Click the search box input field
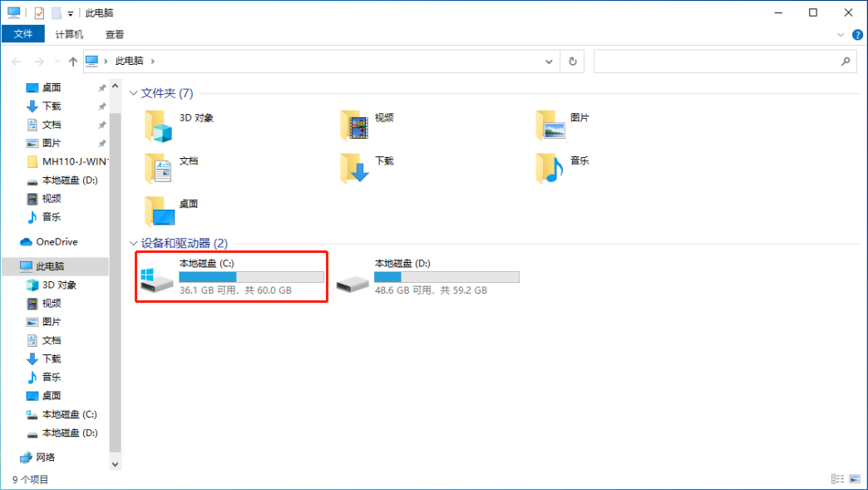This screenshot has width=868, height=490. tap(715, 62)
